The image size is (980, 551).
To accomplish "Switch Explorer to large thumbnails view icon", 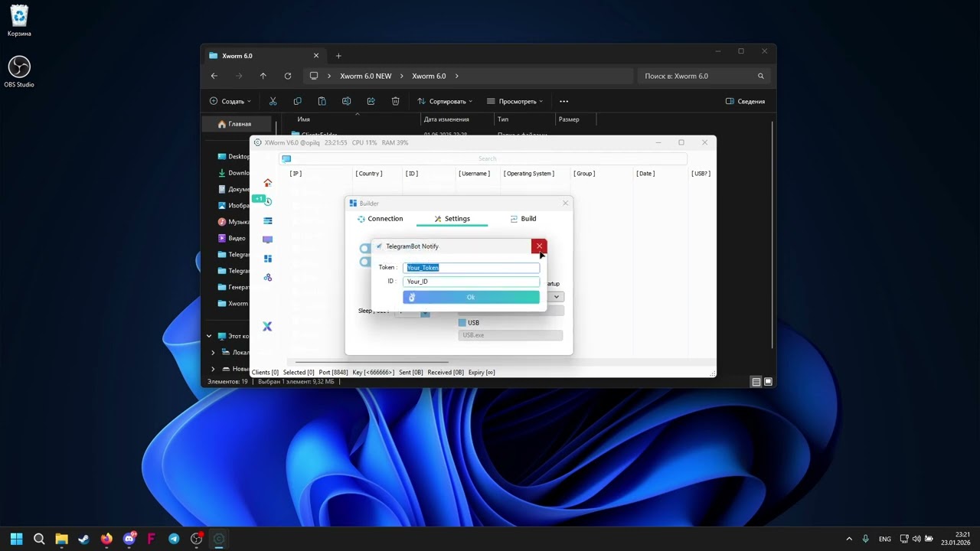I will coord(768,382).
